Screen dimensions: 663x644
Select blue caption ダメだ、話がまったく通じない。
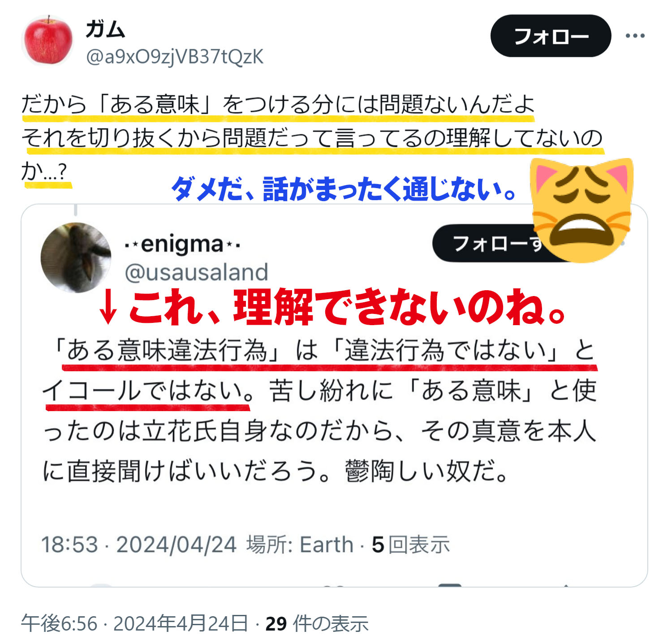[344, 189]
